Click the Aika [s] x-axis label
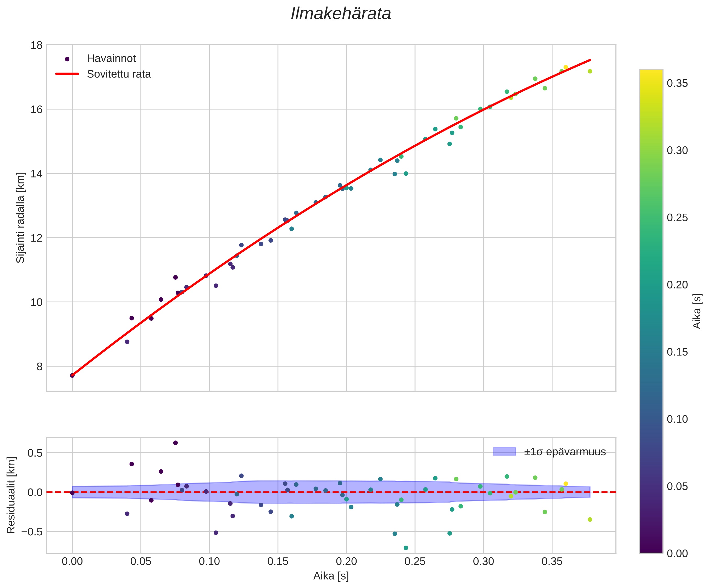 331,576
